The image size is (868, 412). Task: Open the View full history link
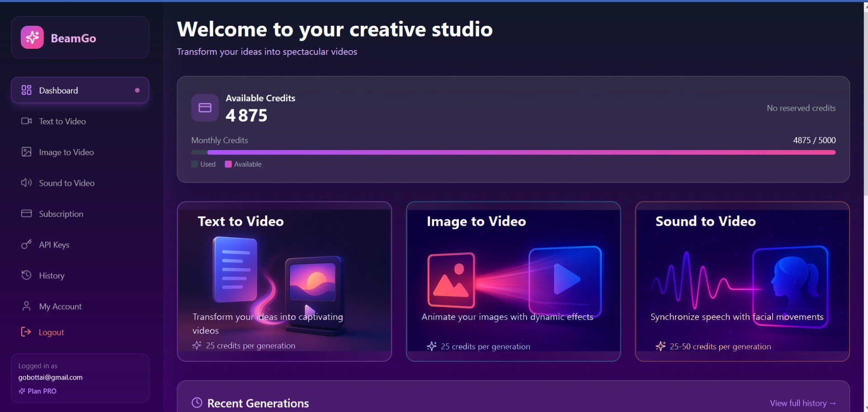pos(802,403)
